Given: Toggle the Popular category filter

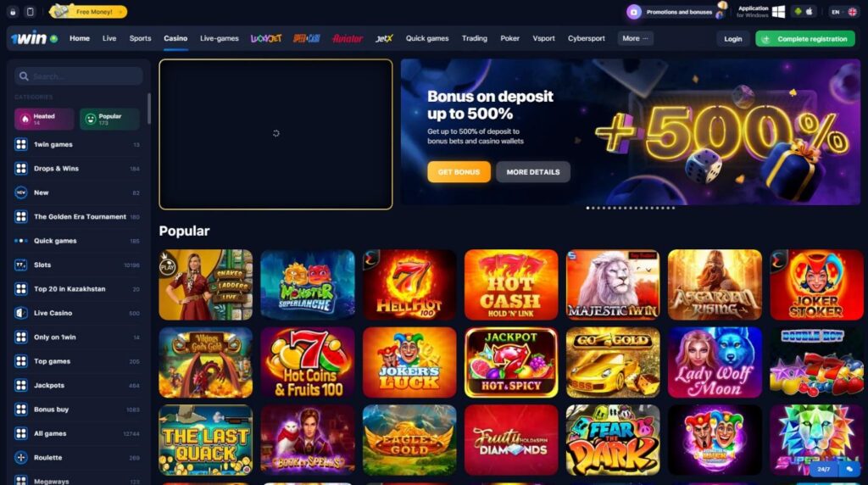Looking at the screenshot, I should tap(109, 119).
